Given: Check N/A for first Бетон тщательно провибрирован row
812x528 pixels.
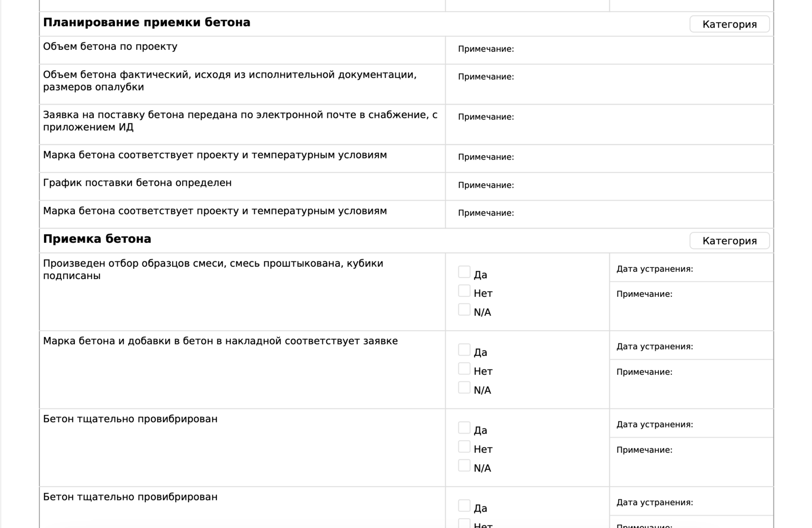Looking at the screenshot, I should point(464,466).
